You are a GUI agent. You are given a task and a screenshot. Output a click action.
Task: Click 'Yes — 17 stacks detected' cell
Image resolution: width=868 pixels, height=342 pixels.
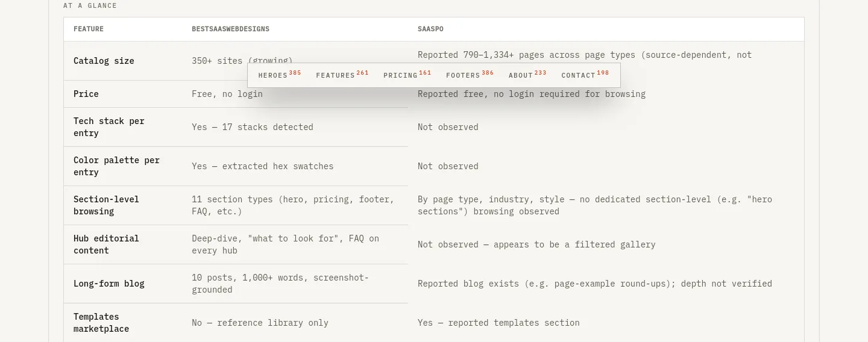(253, 127)
